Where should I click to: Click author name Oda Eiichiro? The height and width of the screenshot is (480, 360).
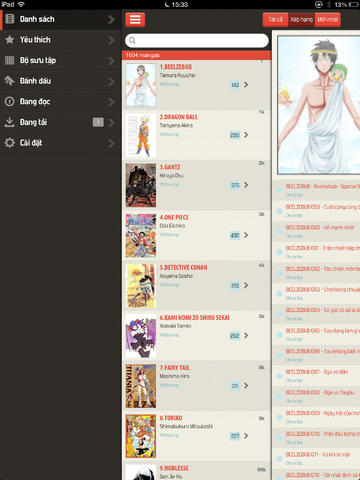coord(172,226)
